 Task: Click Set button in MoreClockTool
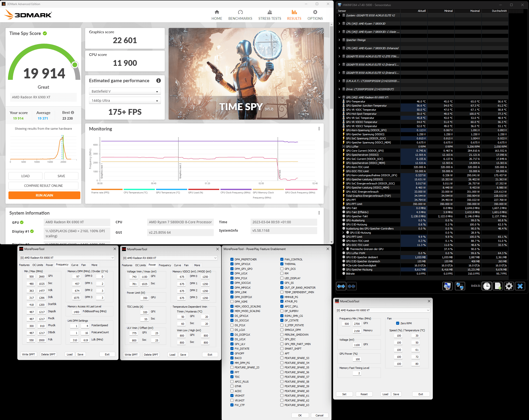tap(344, 394)
